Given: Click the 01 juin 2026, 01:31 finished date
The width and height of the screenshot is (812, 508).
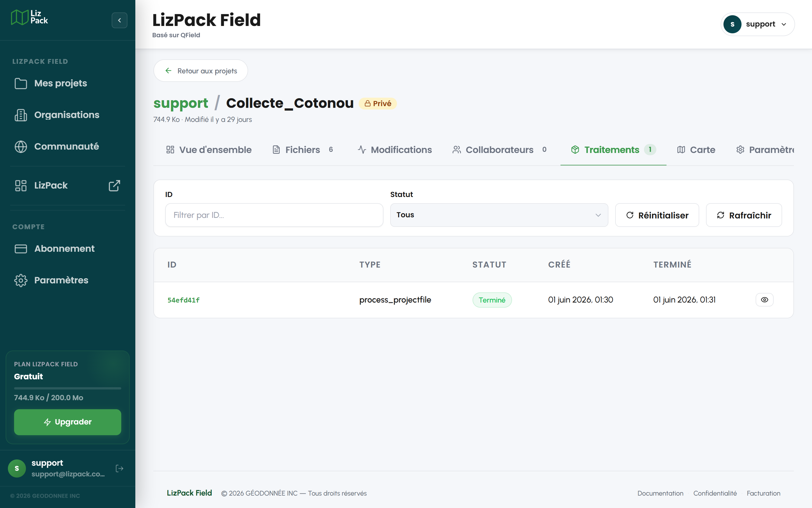Looking at the screenshot, I should (685, 300).
